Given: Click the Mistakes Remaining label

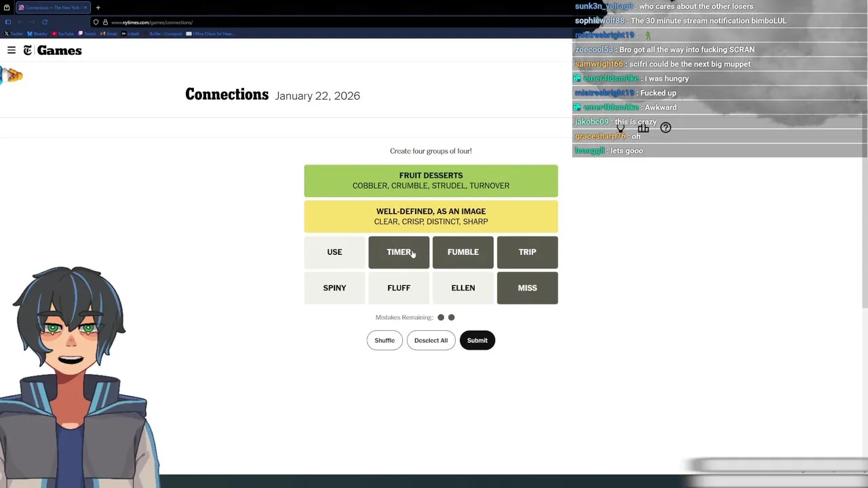Looking at the screenshot, I should point(404,317).
